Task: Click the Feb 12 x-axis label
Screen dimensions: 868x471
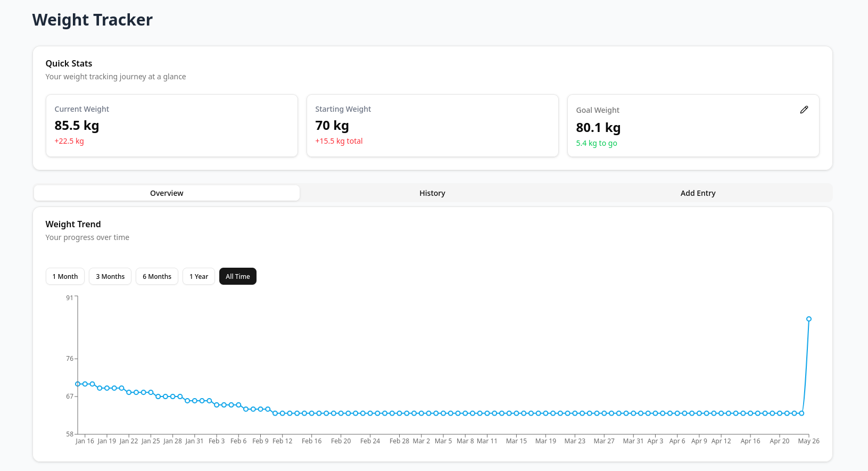Action: 282,441
